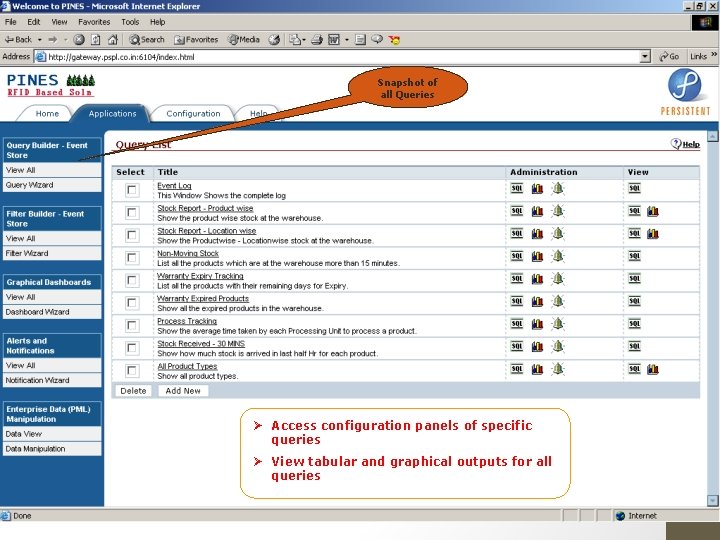Check the Warranty Expired Products row

(132, 303)
